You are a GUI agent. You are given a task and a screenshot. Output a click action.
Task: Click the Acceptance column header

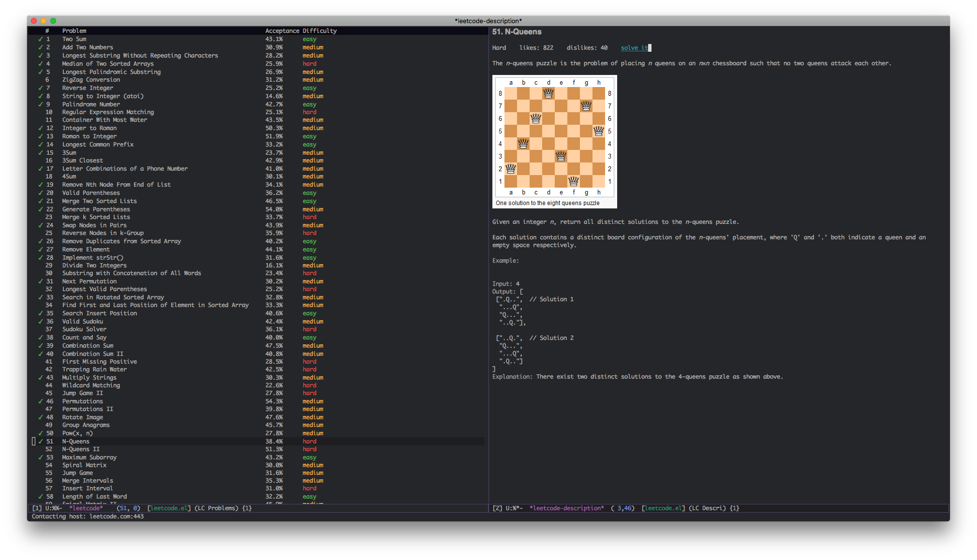[x=282, y=31]
